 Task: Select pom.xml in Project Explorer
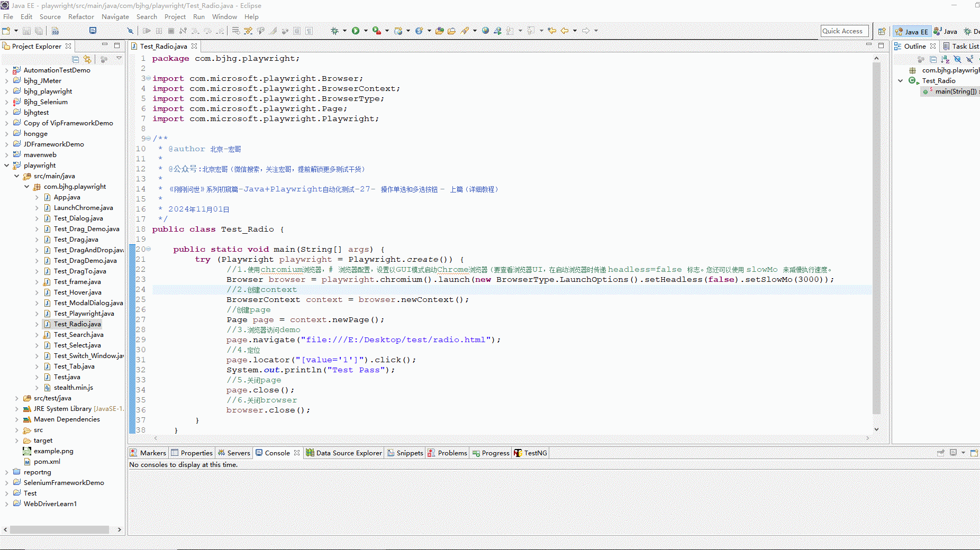click(x=47, y=462)
